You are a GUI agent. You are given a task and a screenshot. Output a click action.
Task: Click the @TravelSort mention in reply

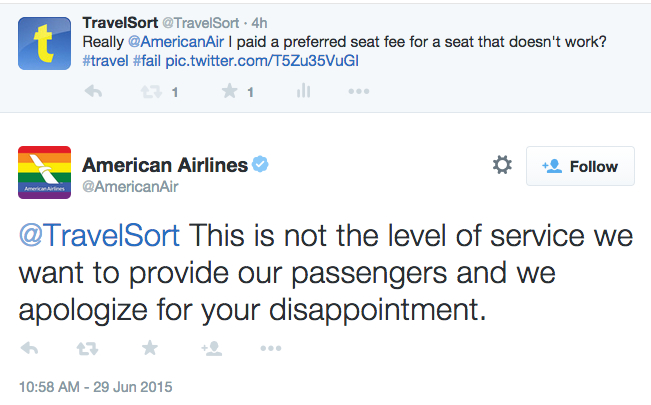[x=99, y=236]
